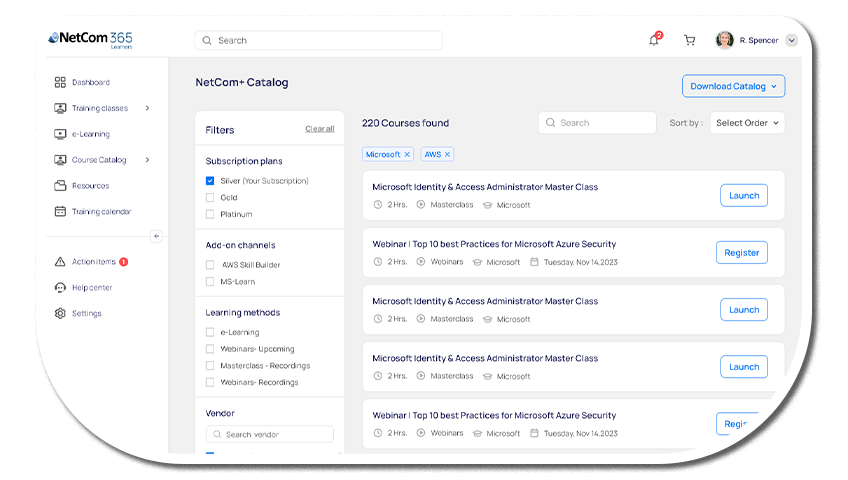Open the Resources folder icon
The height and width of the screenshot is (480, 848).
[x=60, y=186]
